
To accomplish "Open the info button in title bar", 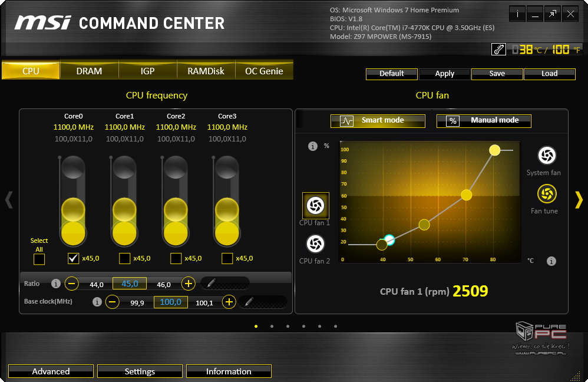I will tap(517, 14).
